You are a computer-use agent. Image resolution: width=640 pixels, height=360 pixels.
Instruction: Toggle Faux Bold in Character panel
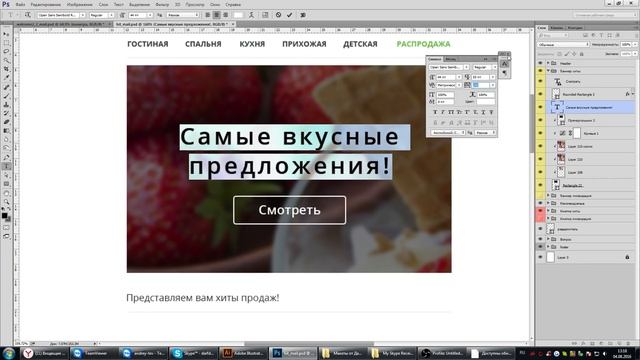pos(435,112)
